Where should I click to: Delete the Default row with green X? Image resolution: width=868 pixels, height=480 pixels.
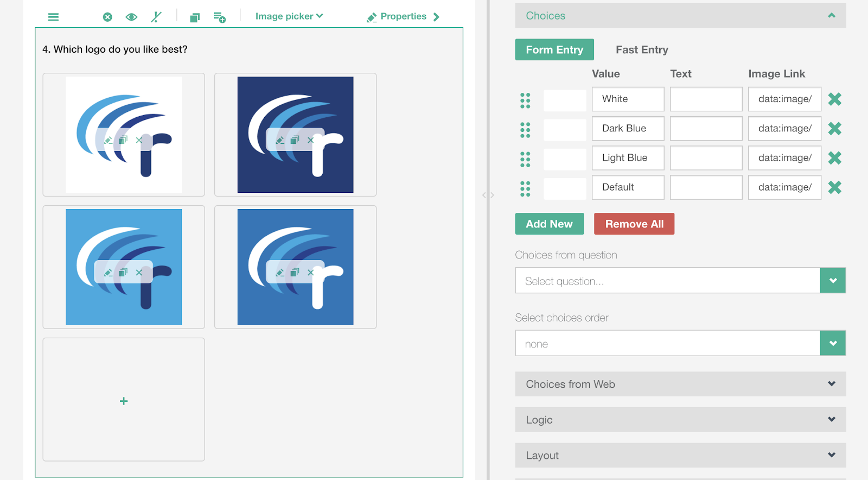click(x=834, y=187)
